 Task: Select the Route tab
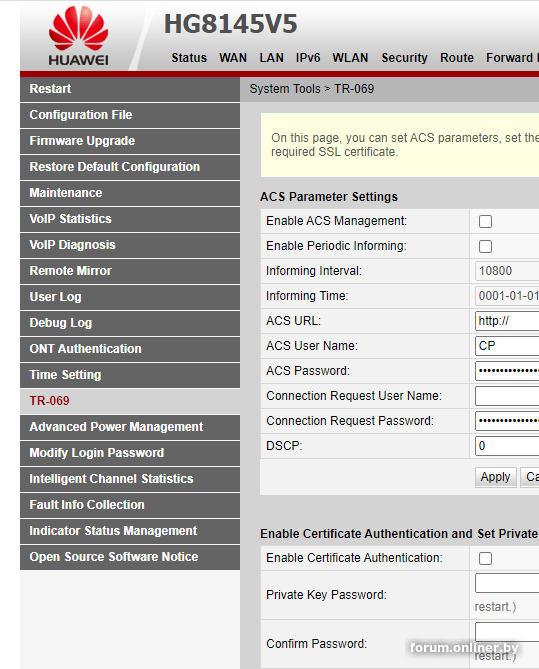pos(457,58)
